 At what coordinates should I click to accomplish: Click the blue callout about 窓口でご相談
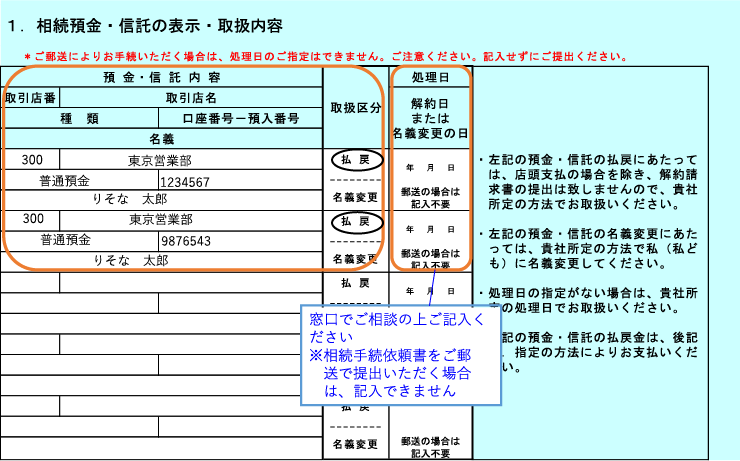coord(398,355)
